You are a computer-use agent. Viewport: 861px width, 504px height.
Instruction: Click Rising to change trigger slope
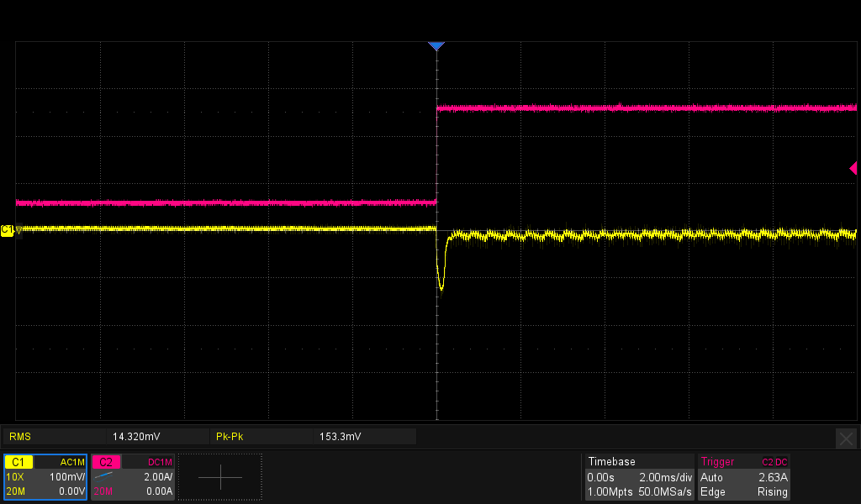pos(772,491)
